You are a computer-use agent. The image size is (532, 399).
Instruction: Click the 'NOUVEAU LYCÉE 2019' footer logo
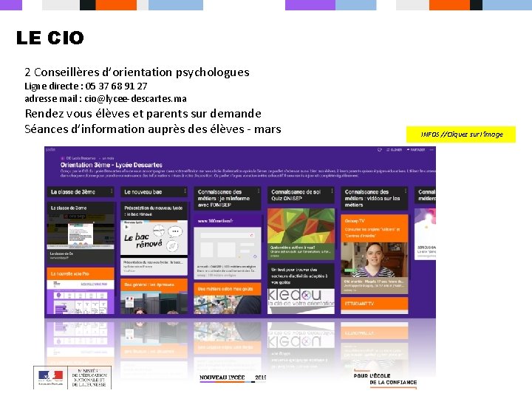pos(233,378)
